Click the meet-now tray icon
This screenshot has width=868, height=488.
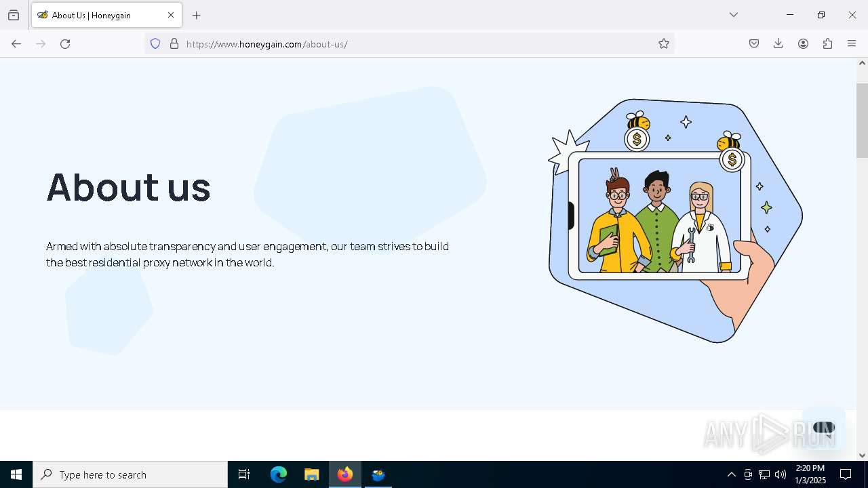coord(748,474)
